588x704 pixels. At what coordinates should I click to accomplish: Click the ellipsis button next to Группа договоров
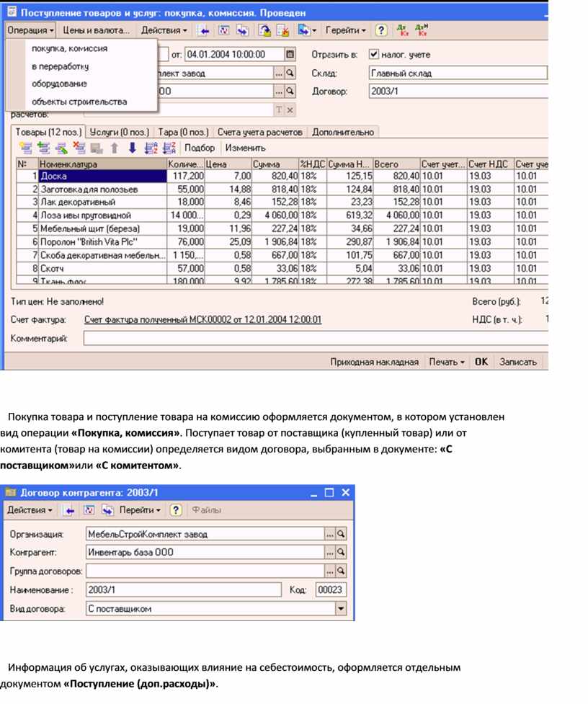coord(330,571)
